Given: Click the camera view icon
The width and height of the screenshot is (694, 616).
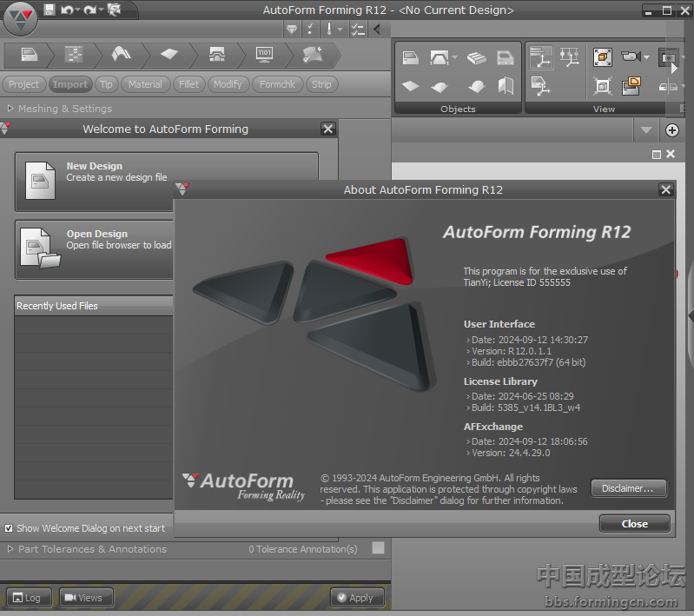Looking at the screenshot, I should (x=631, y=57).
